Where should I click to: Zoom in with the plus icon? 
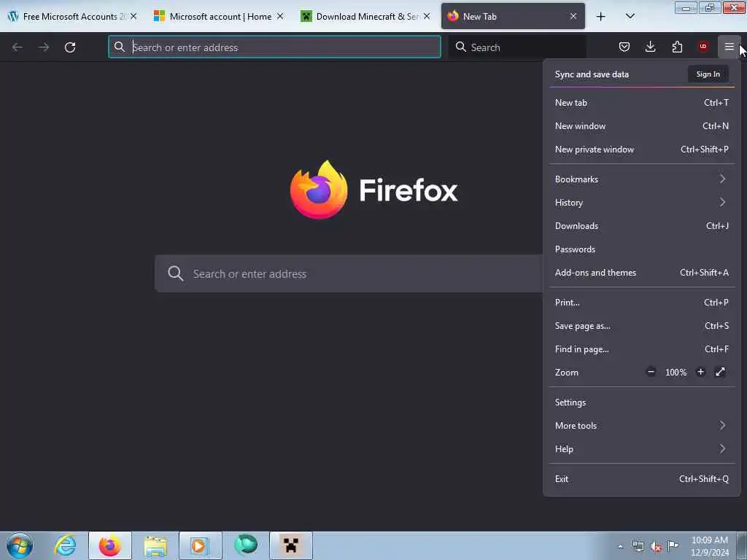(700, 372)
